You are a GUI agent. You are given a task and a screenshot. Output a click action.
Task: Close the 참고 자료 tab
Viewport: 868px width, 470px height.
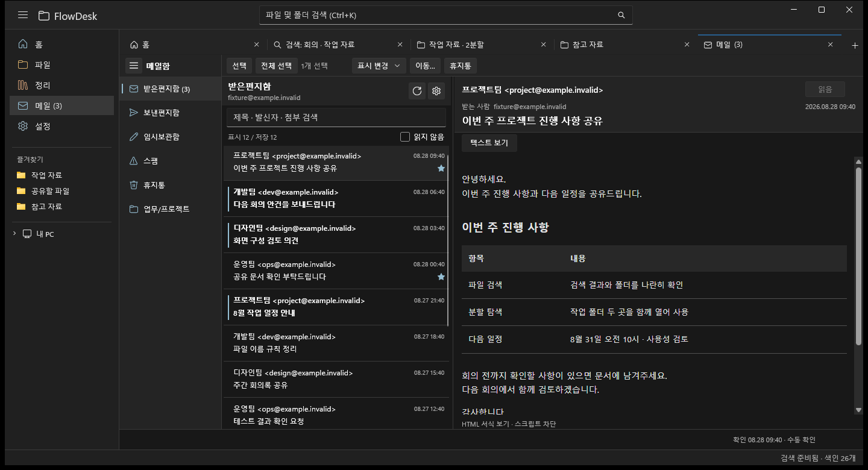[x=687, y=45]
